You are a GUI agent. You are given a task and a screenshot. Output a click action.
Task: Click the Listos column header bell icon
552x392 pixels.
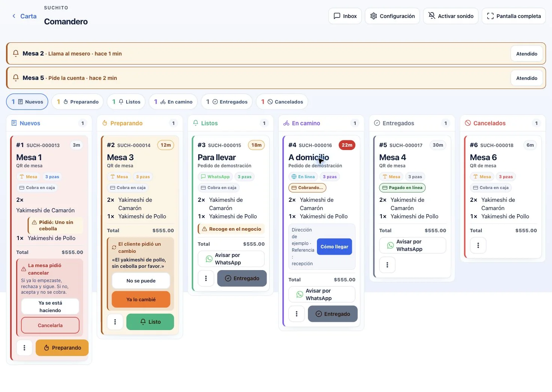click(196, 123)
